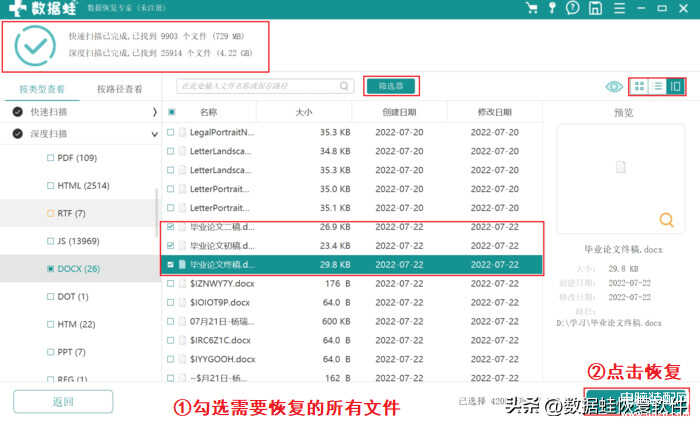Open the help question mark icon

[572, 8]
